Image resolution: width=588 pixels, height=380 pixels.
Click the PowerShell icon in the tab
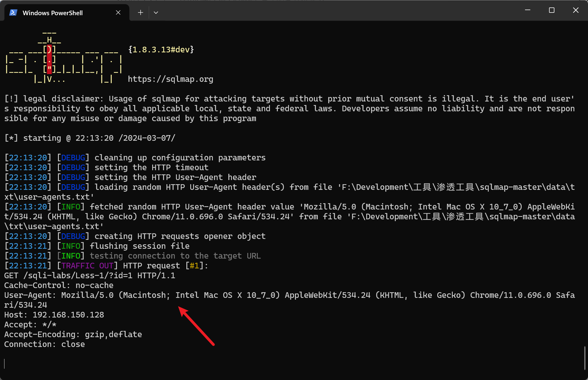coord(13,12)
